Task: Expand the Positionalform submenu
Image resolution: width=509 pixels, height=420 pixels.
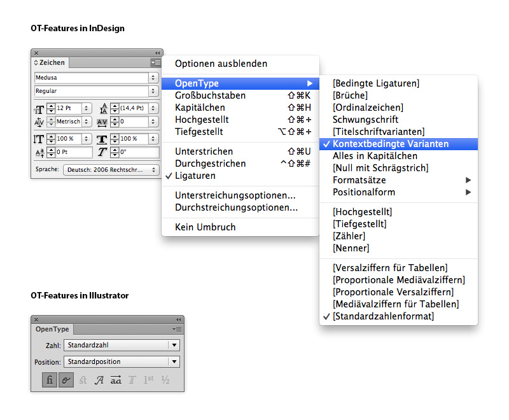Action: (x=399, y=192)
